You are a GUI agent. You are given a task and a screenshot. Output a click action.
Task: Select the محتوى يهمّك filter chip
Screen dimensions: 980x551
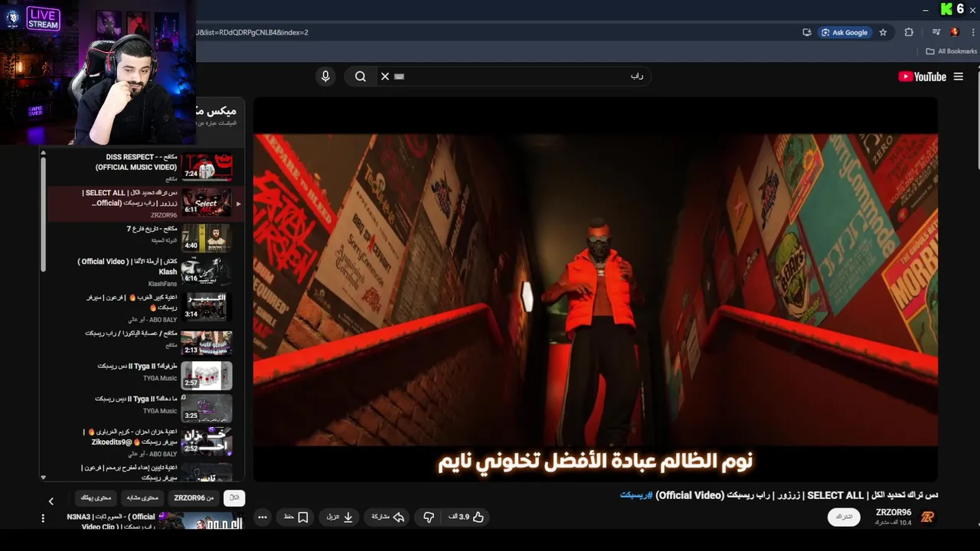(x=96, y=498)
